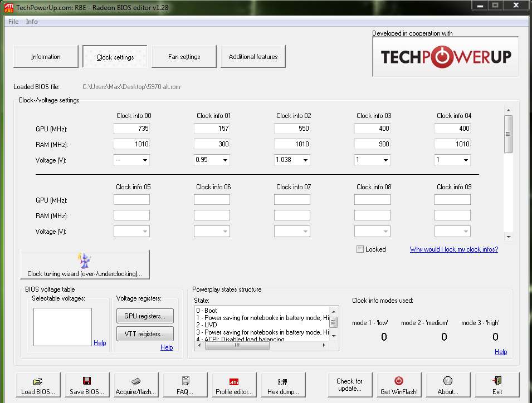532x403 pixels.
Task: Minimize the RBE window
Action: point(480,6)
